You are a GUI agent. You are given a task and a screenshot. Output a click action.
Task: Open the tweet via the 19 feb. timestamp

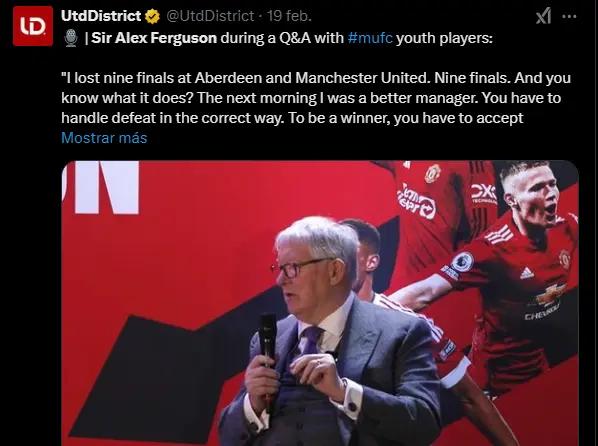(x=289, y=16)
